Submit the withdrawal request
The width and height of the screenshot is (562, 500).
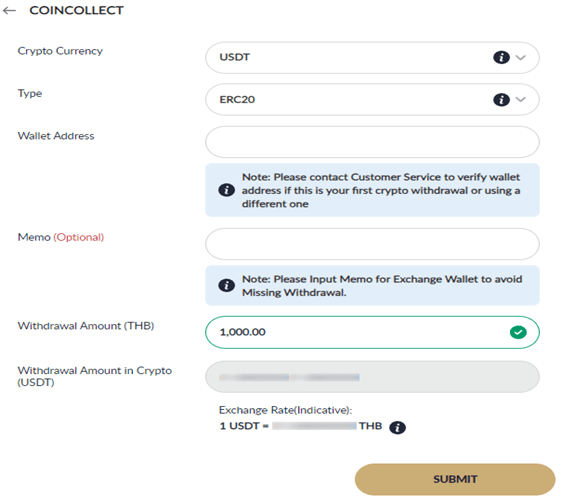point(455,479)
